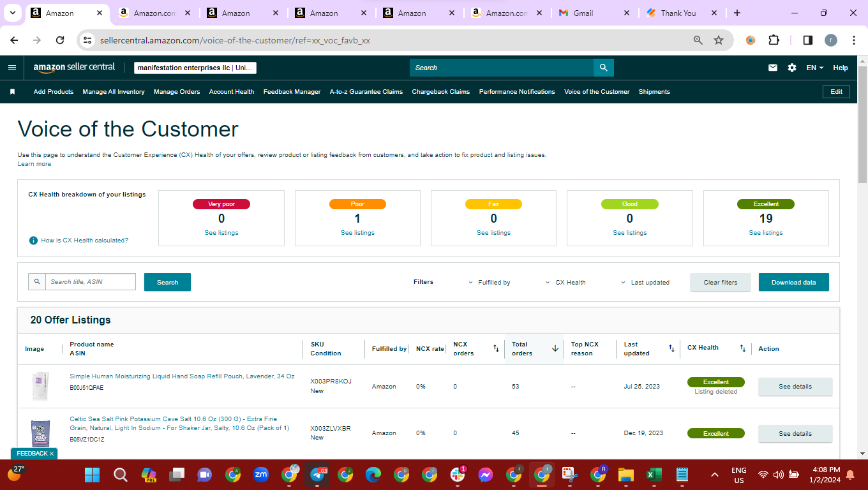Open the Learn more link
Viewport: 868px width, 490px height.
pos(34,164)
